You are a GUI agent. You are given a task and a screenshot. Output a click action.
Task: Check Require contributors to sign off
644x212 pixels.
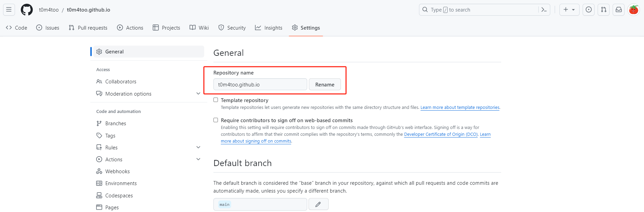[216, 120]
